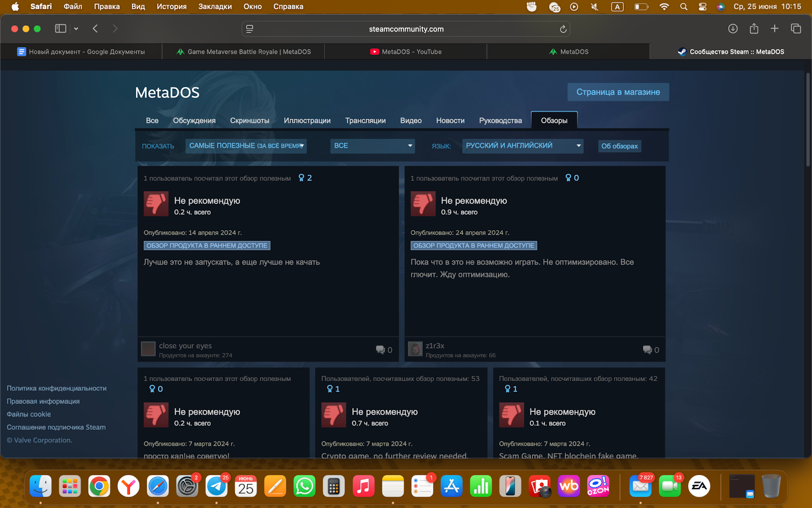This screenshot has width=812, height=508.
Task: Open Control Center in menu bar
Action: tap(702, 7)
